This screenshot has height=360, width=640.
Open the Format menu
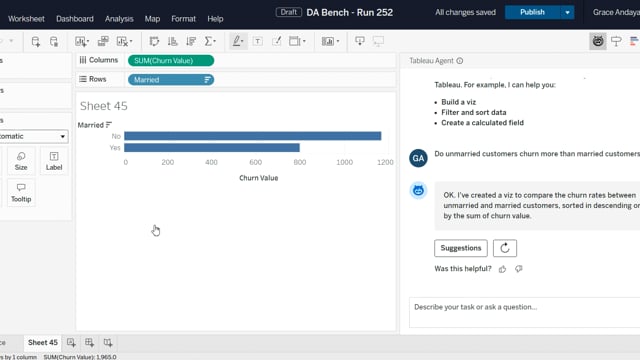point(183,19)
